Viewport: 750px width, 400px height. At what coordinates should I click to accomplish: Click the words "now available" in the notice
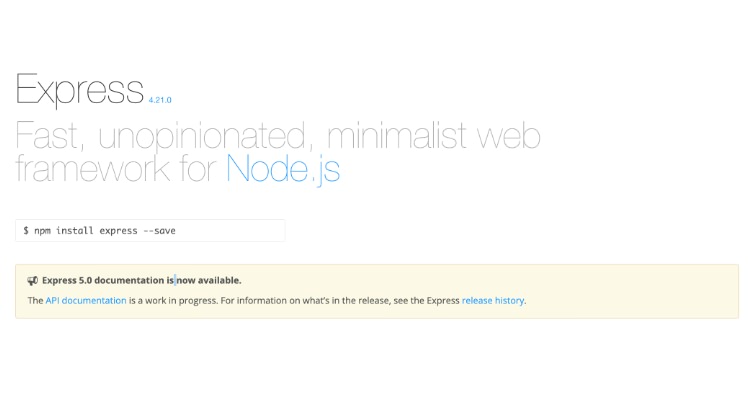[209, 281]
